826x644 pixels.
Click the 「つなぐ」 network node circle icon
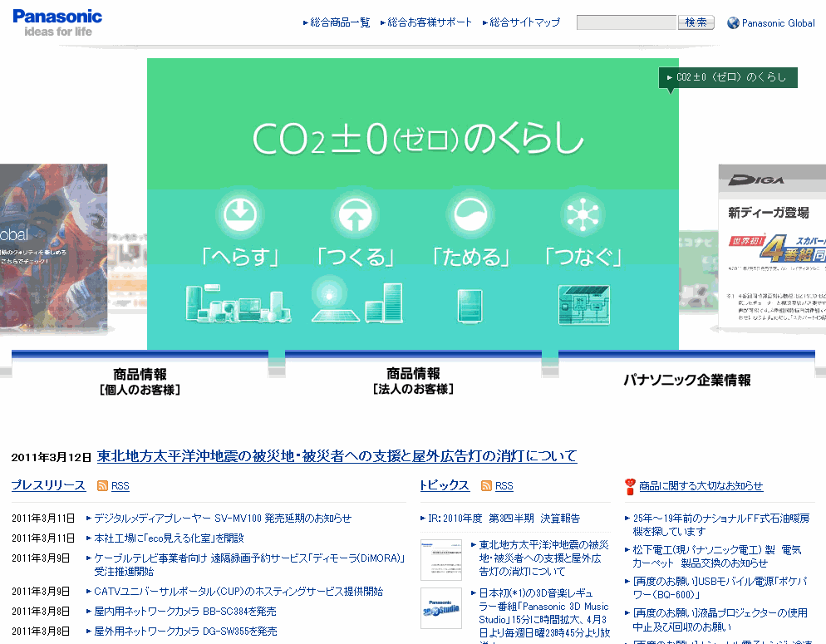tap(583, 214)
